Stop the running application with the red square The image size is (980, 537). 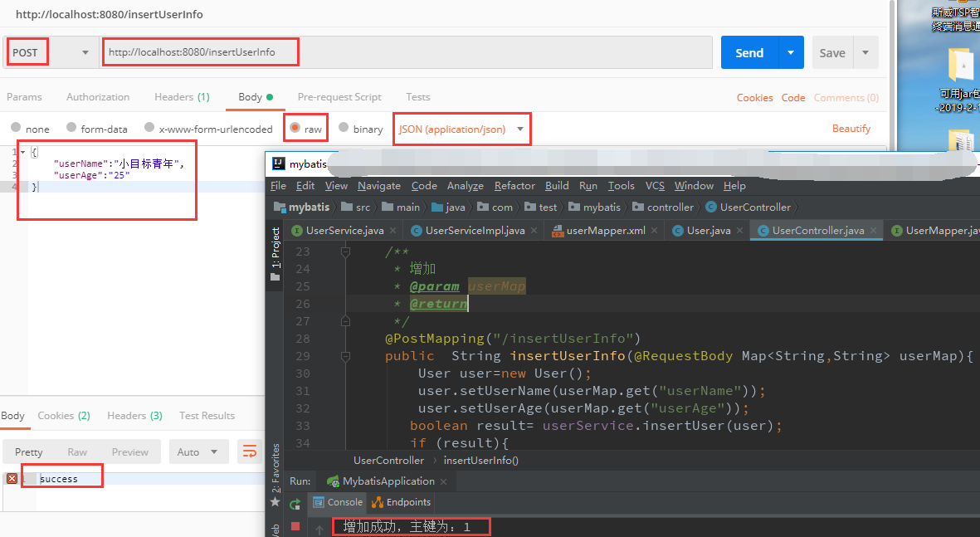pyautogui.click(x=295, y=526)
